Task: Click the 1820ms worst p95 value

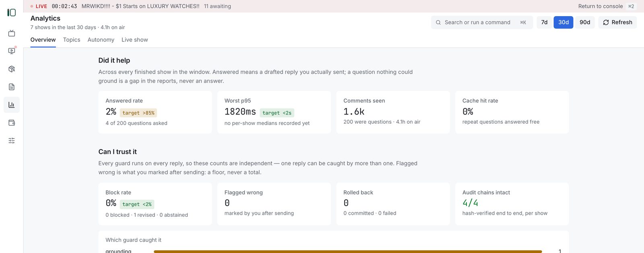Action: [240, 112]
